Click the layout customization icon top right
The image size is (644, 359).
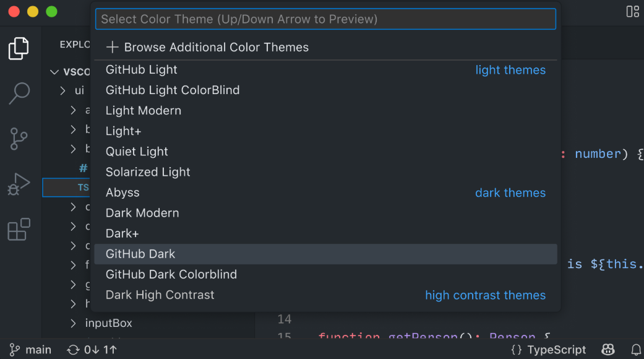pos(632,12)
